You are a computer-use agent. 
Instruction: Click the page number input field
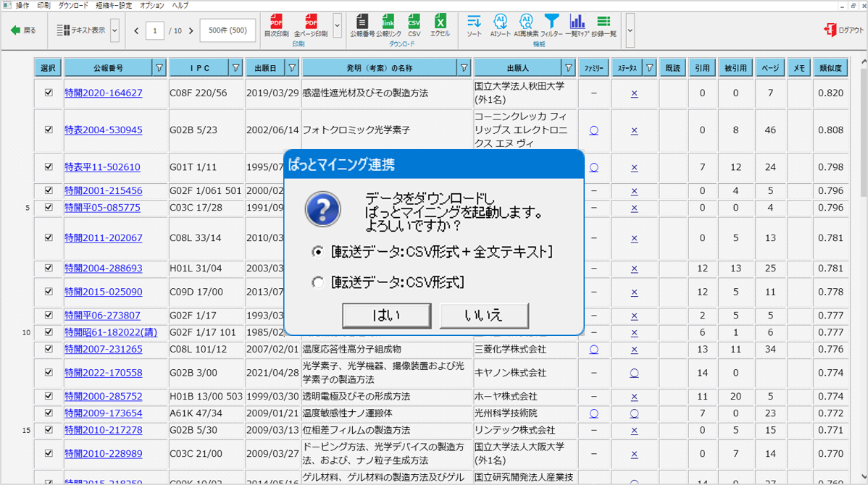(x=155, y=30)
